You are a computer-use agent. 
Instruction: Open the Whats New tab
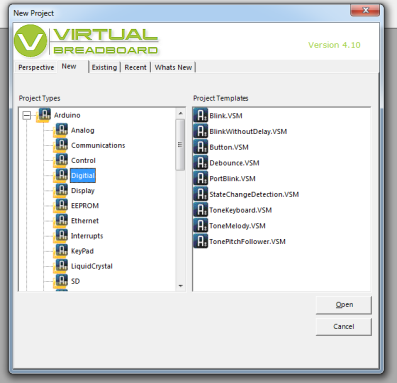click(173, 67)
